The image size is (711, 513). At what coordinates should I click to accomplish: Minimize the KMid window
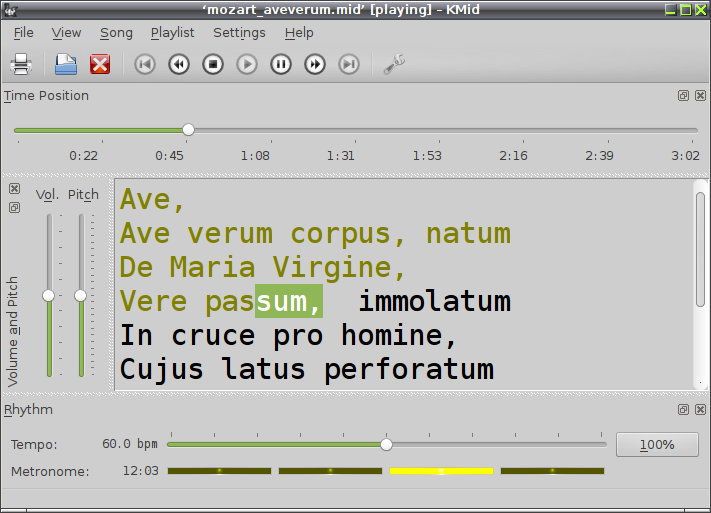[671, 10]
